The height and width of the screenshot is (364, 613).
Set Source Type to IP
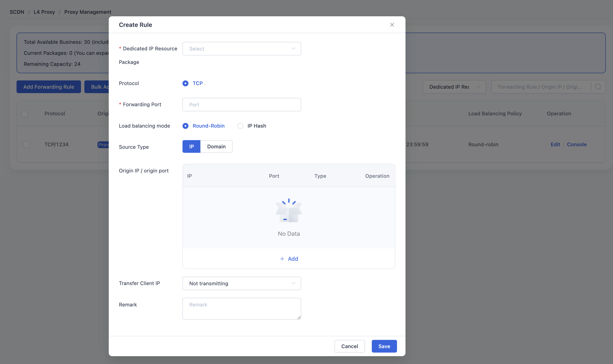(191, 146)
